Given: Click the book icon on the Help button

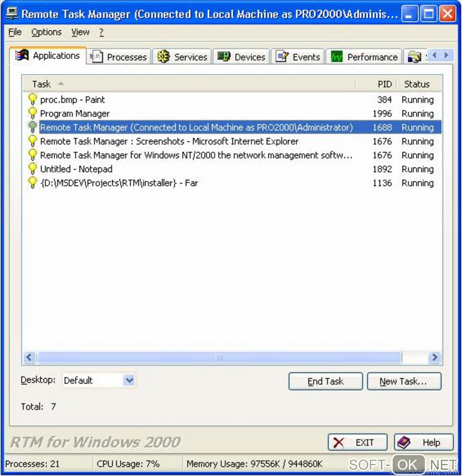Looking at the screenshot, I should point(404,443).
